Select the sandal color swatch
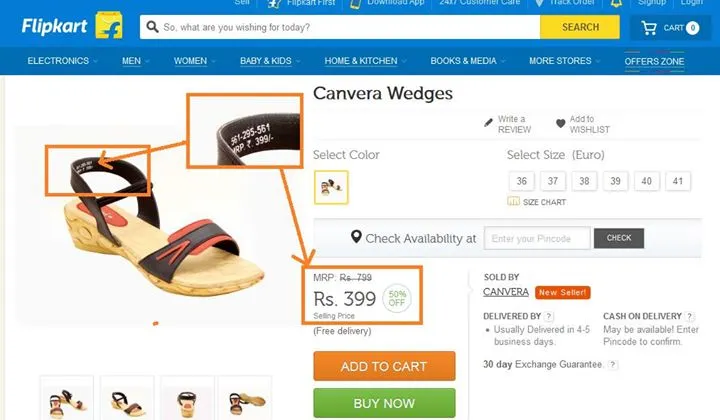This screenshot has height=420, width=720. (x=330, y=186)
